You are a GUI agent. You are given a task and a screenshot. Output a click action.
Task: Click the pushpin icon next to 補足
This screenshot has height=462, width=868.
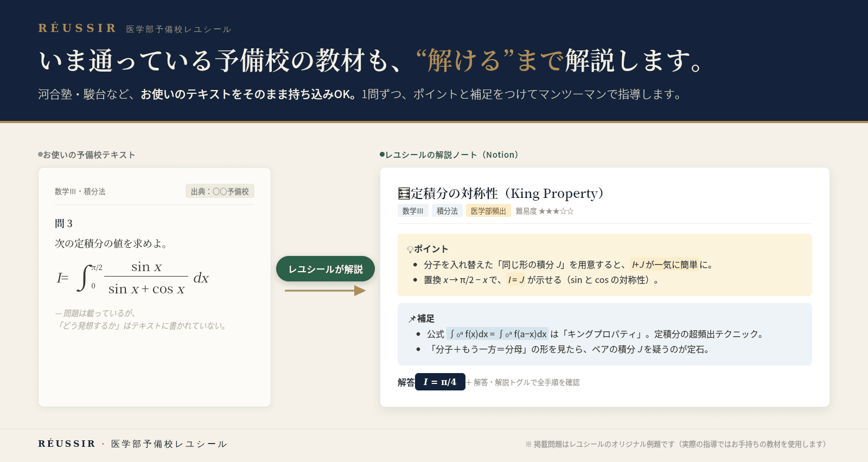pyautogui.click(x=412, y=319)
